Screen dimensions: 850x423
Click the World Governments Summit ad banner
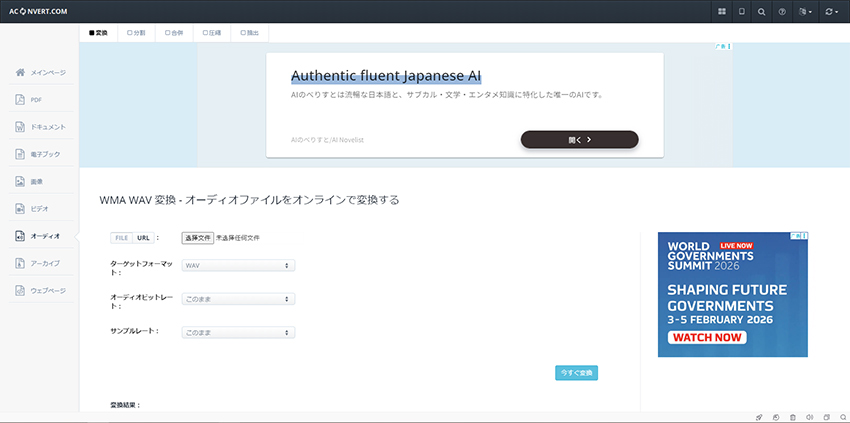click(732, 294)
